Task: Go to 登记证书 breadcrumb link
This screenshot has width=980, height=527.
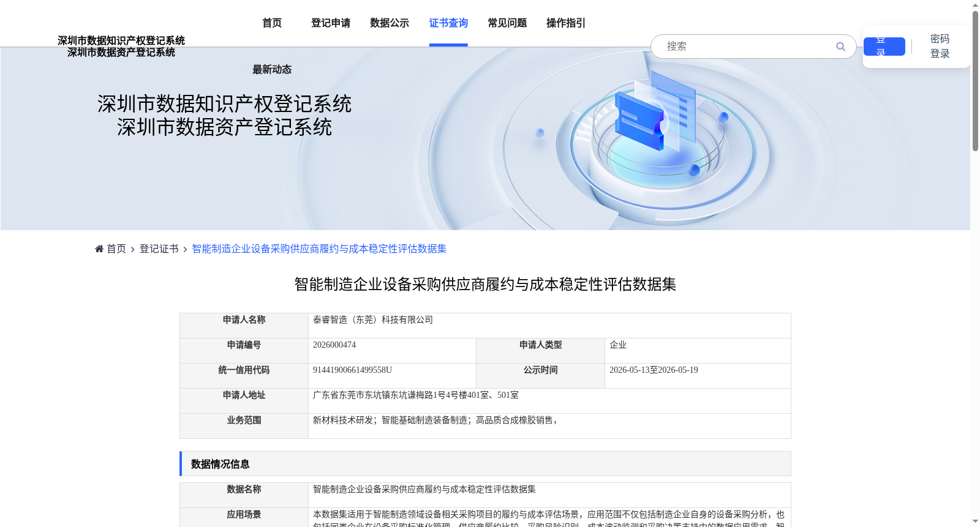Action: coord(159,249)
